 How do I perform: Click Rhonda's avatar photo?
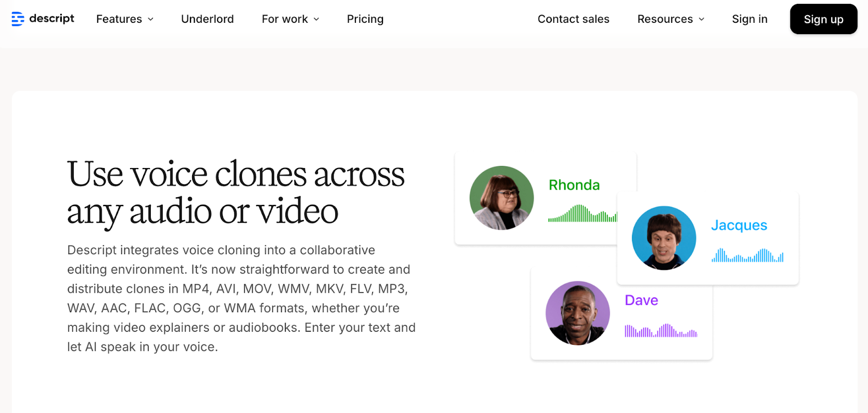click(502, 198)
